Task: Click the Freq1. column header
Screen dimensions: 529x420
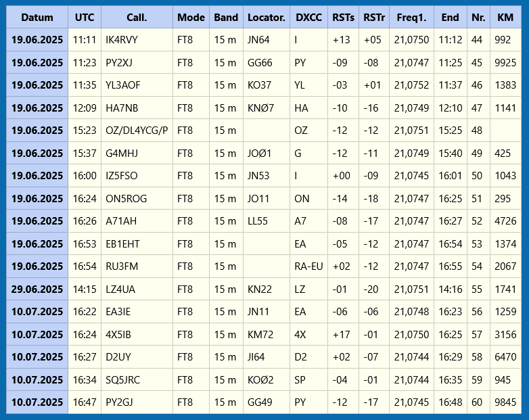Action: (x=411, y=17)
